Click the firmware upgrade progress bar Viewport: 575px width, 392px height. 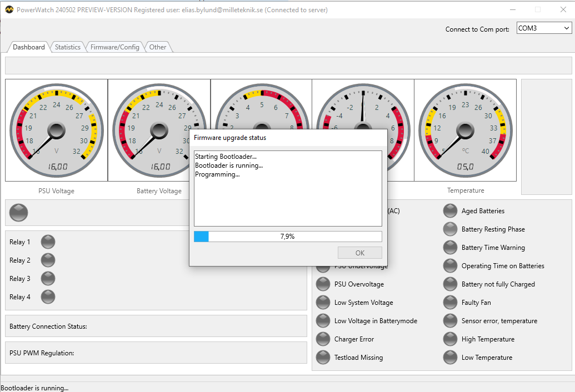288,236
